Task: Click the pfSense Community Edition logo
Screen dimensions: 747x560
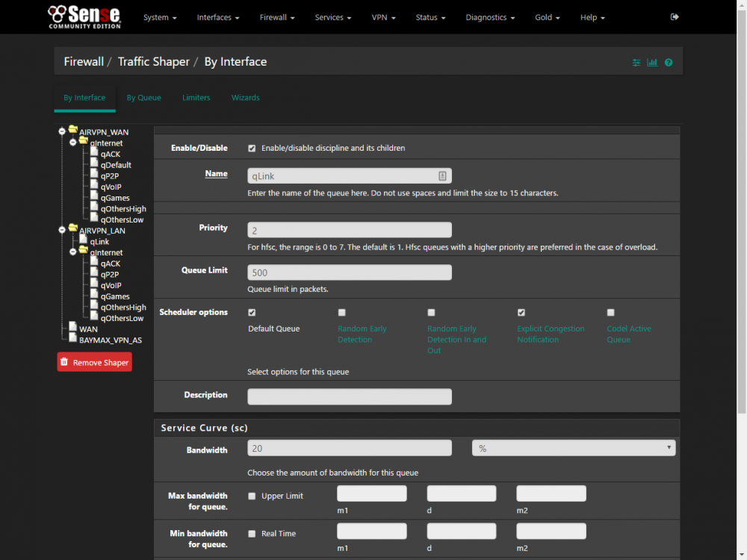Action: click(84, 17)
